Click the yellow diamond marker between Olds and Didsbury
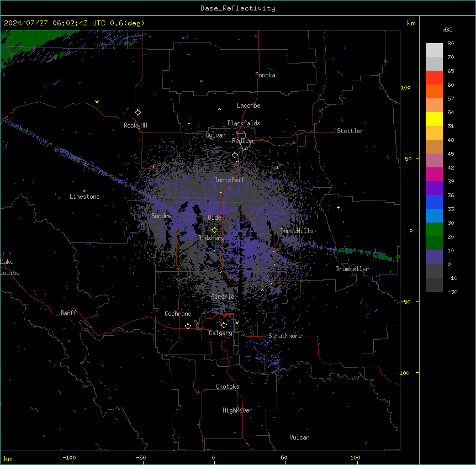This screenshot has width=476, height=465. (x=214, y=230)
